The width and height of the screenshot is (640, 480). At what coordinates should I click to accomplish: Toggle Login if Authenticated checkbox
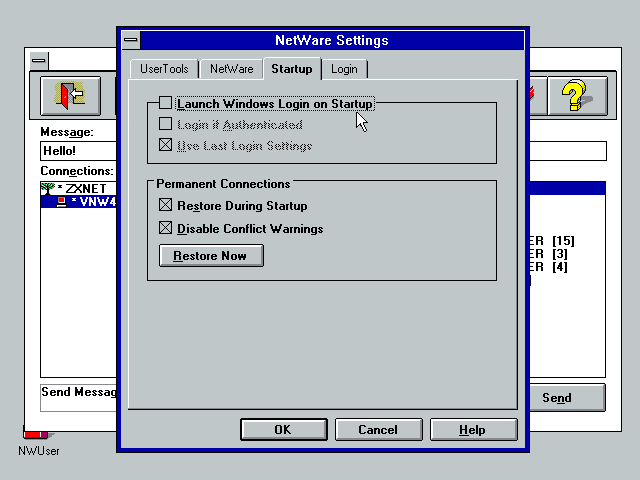click(165, 124)
